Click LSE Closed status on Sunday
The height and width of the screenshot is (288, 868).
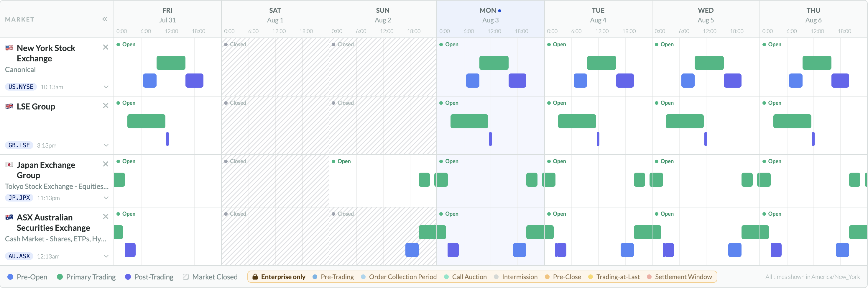point(343,103)
